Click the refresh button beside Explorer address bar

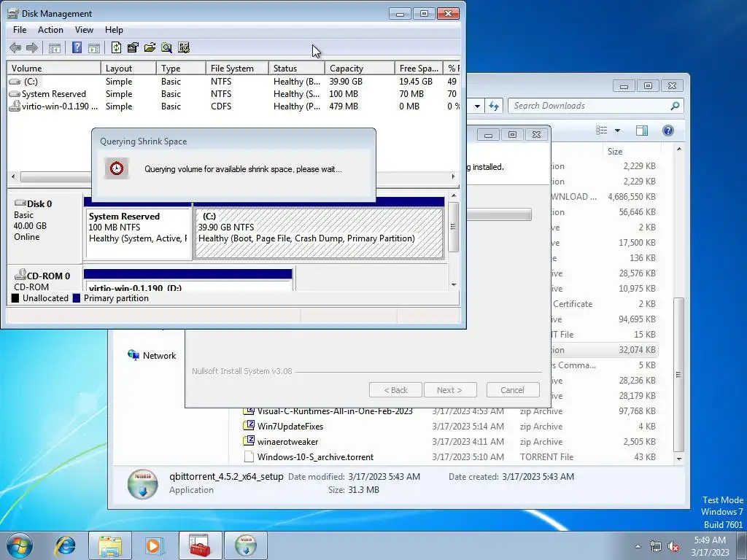point(494,106)
